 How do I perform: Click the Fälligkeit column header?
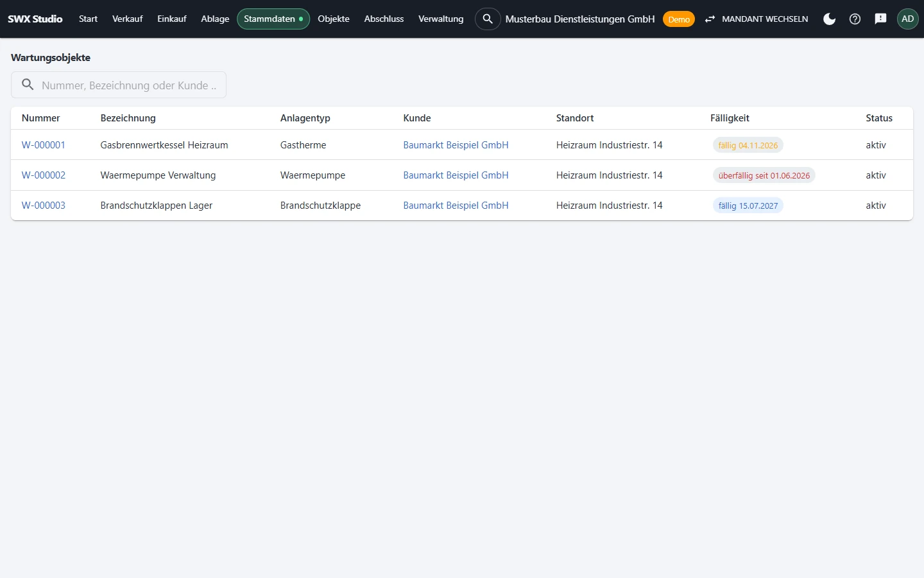click(x=730, y=118)
